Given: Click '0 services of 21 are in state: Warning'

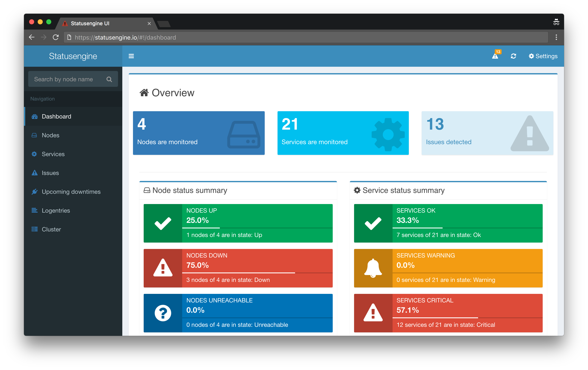Looking at the screenshot, I should tap(446, 280).
